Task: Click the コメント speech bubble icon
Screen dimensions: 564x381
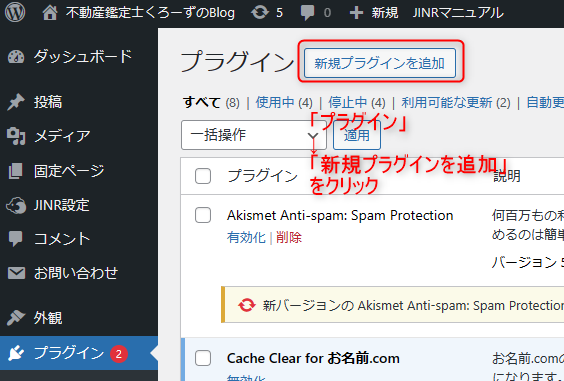Action: tap(16, 239)
